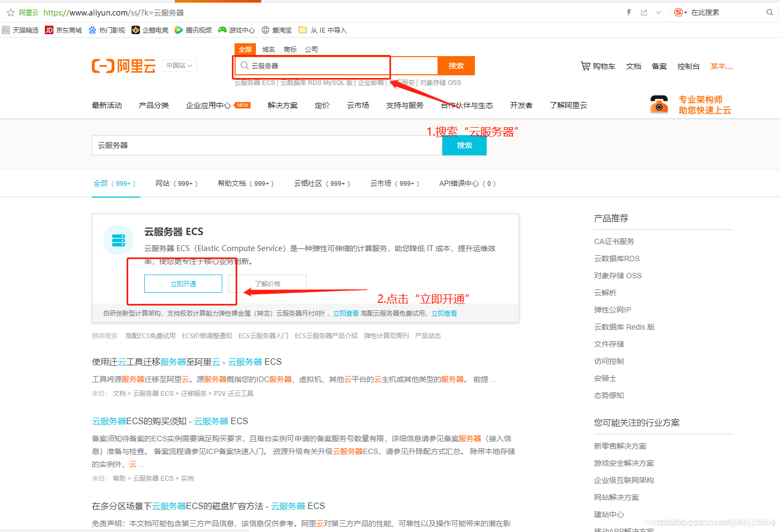Open the 天猫精选 bookmark
The width and height of the screenshot is (780, 532).
tap(20, 30)
